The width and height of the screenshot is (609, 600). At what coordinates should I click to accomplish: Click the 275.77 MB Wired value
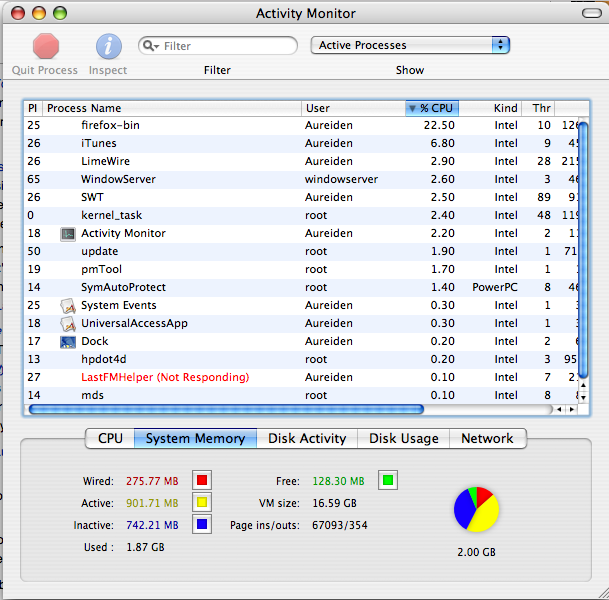pyautogui.click(x=152, y=481)
